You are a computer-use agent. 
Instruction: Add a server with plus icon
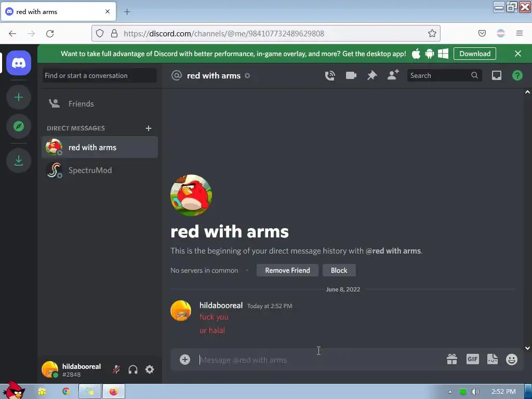coord(19,97)
